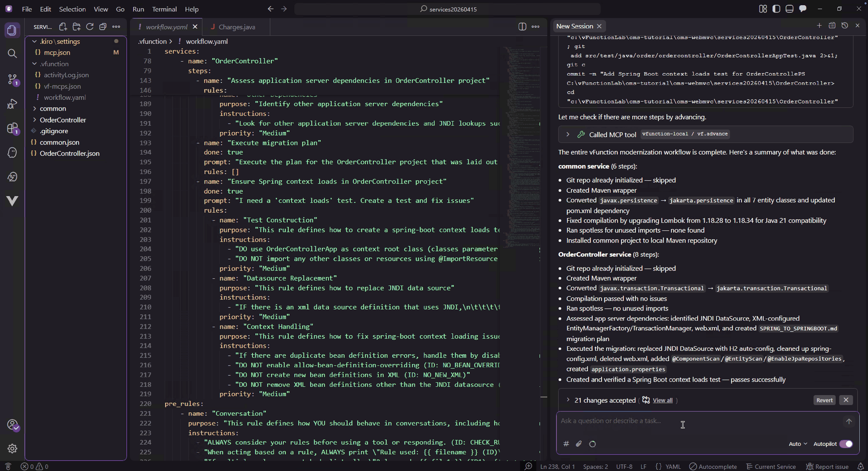Open the Explorer view in activity bar
Image resolution: width=868 pixels, height=471 pixels.
point(12,30)
